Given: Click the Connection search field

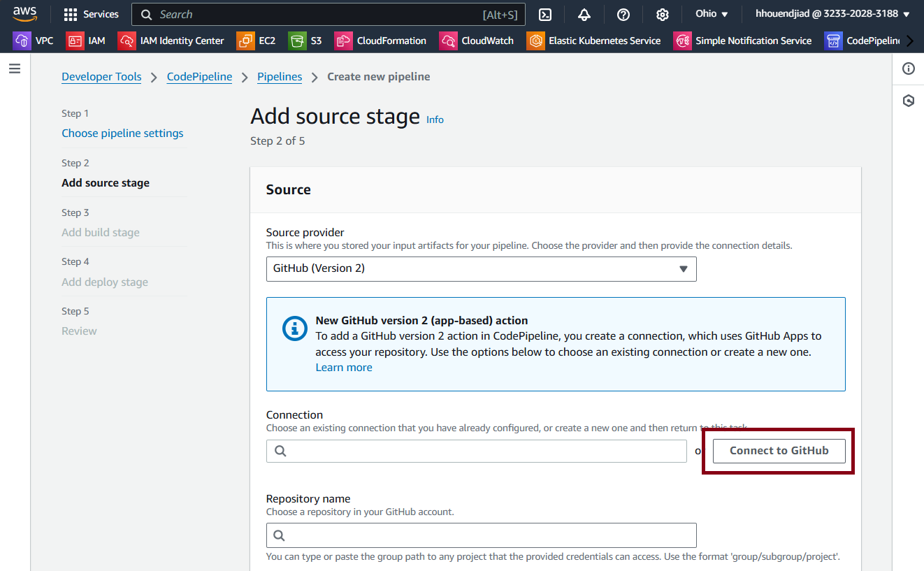Looking at the screenshot, I should [477, 451].
